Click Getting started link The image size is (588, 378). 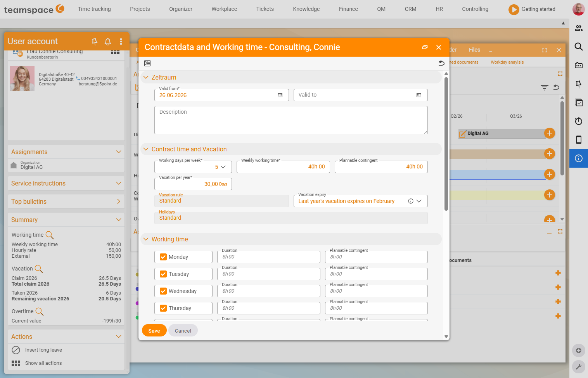click(538, 9)
